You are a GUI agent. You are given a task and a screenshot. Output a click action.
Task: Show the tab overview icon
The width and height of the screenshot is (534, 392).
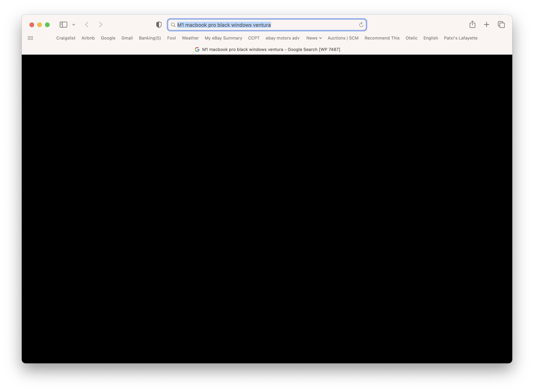(501, 25)
